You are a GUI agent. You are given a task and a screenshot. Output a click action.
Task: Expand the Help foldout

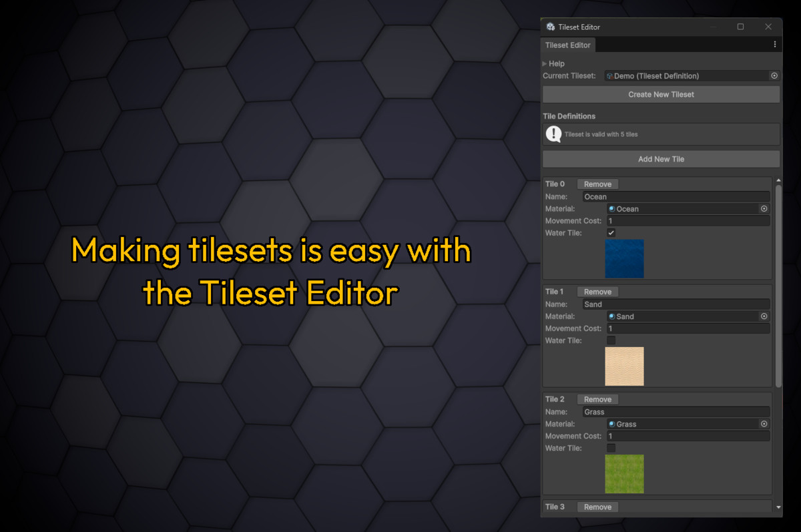545,63
